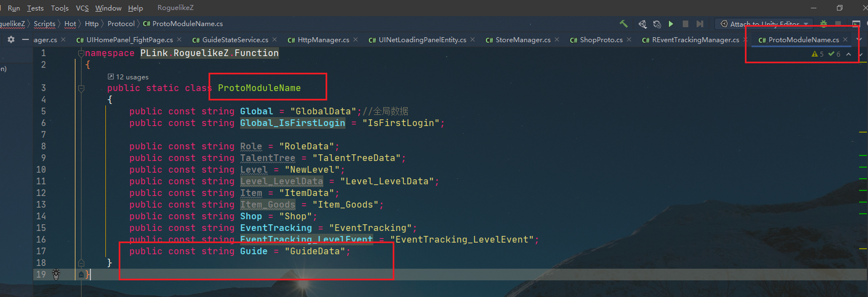The height and width of the screenshot is (297, 868).
Task: Click the Protocol breadcrumb folder
Action: 121,24
